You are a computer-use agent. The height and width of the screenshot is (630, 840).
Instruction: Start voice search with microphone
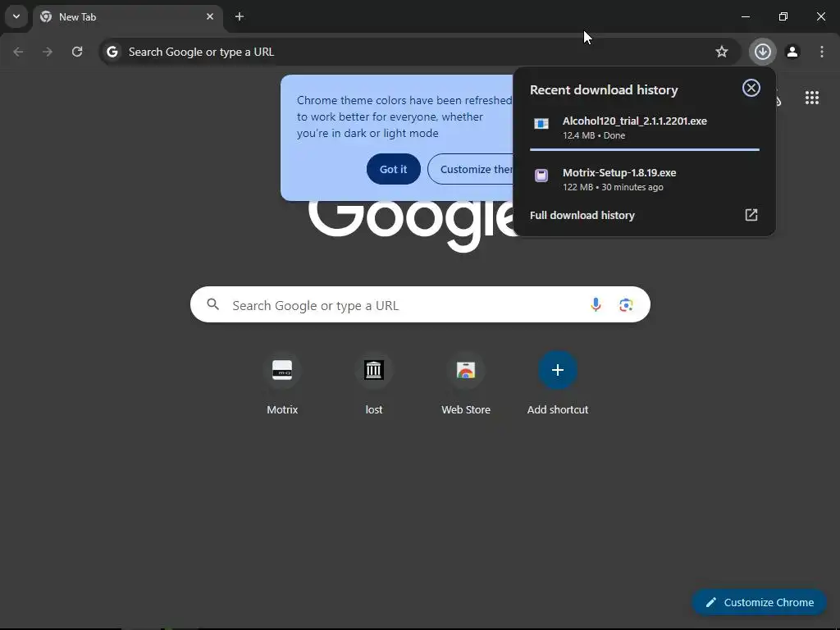pyautogui.click(x=596, y=305)
